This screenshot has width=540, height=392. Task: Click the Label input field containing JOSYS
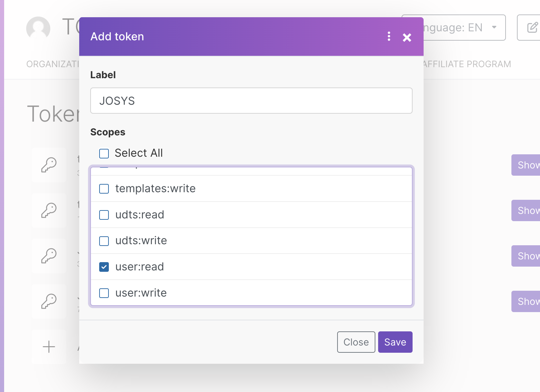tap(251, 101)
